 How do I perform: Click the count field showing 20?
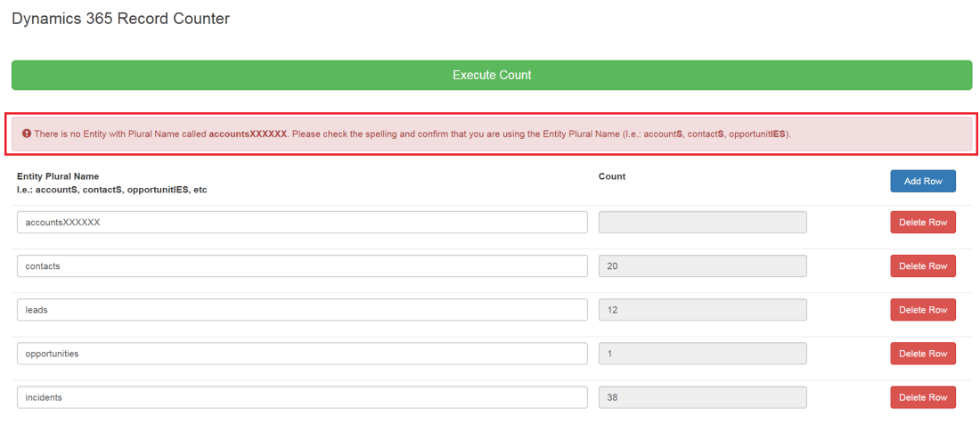point(702,265)
